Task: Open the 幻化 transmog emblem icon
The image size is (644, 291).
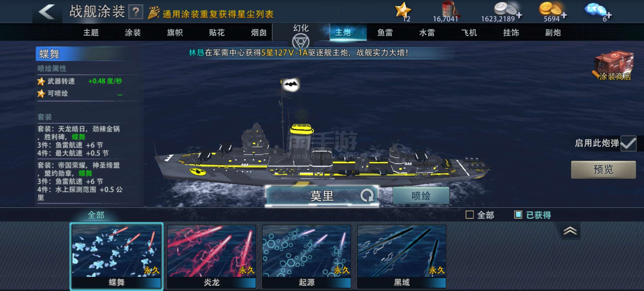Action: 301,41
